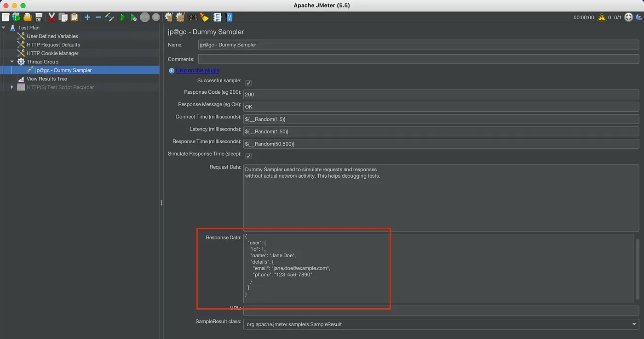Select User Defined Variables in tree

coord(52,36)
